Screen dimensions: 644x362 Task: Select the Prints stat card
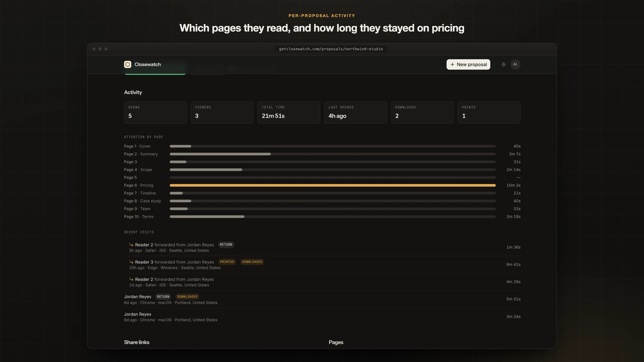point(489,113)
